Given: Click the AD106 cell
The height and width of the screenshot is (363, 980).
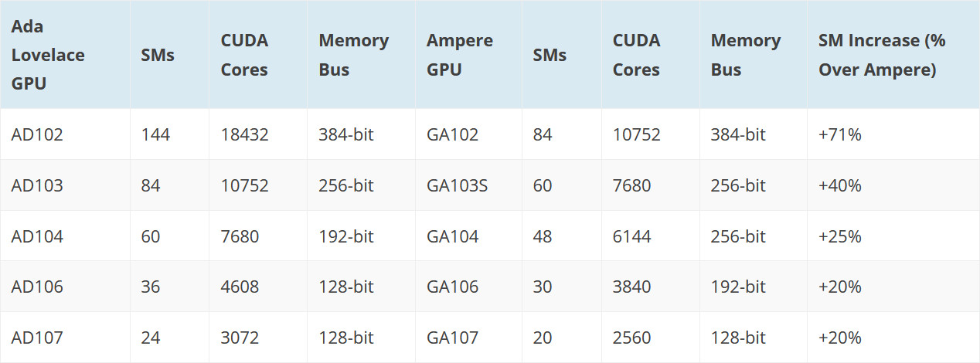Looking at the screenshot, I should [37, 287].
